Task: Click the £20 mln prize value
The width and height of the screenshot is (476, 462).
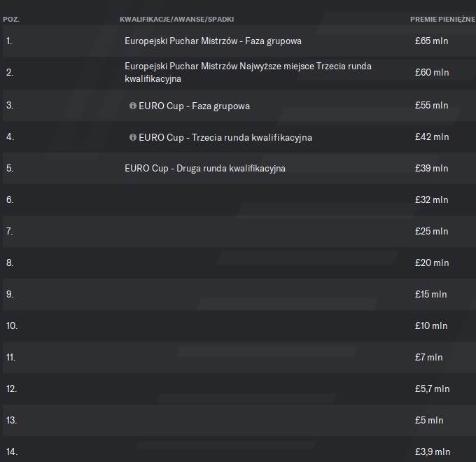Action: coord(431,263)
